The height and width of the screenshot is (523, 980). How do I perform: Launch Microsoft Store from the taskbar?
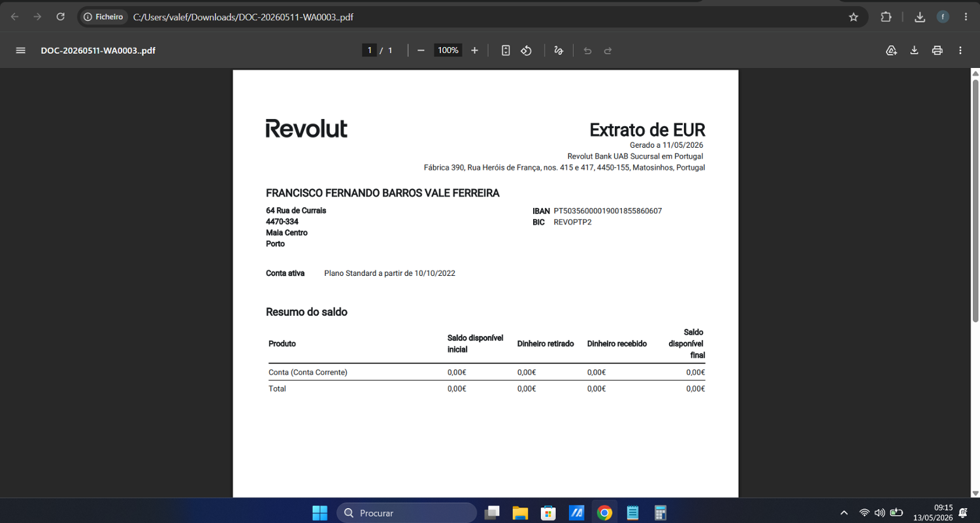pos(548,513)
